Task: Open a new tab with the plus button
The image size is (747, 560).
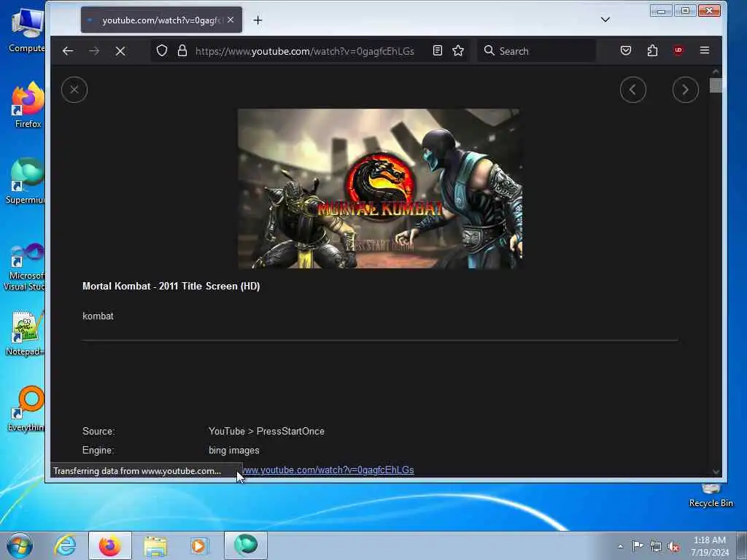Action: [258, 20]
